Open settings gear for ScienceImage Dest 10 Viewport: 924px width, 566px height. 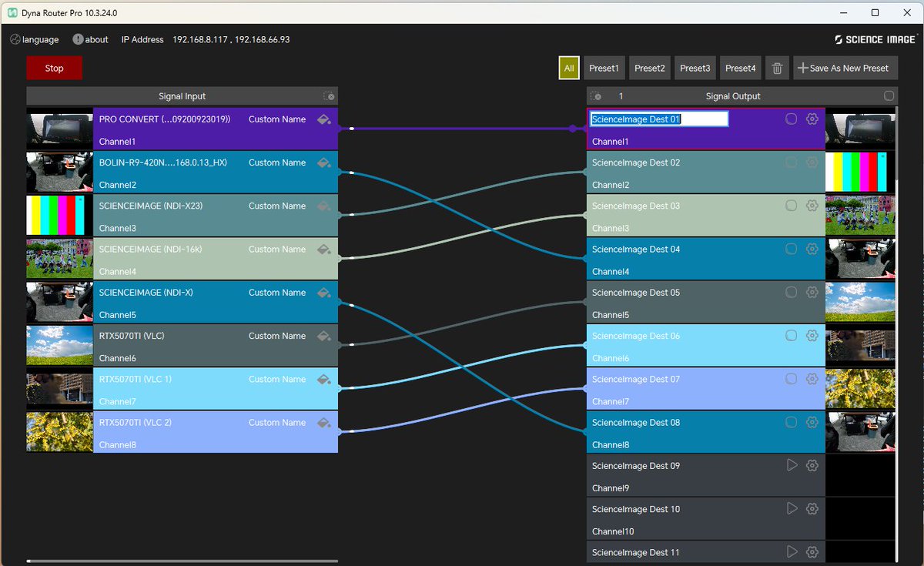[x=812, y=509]
